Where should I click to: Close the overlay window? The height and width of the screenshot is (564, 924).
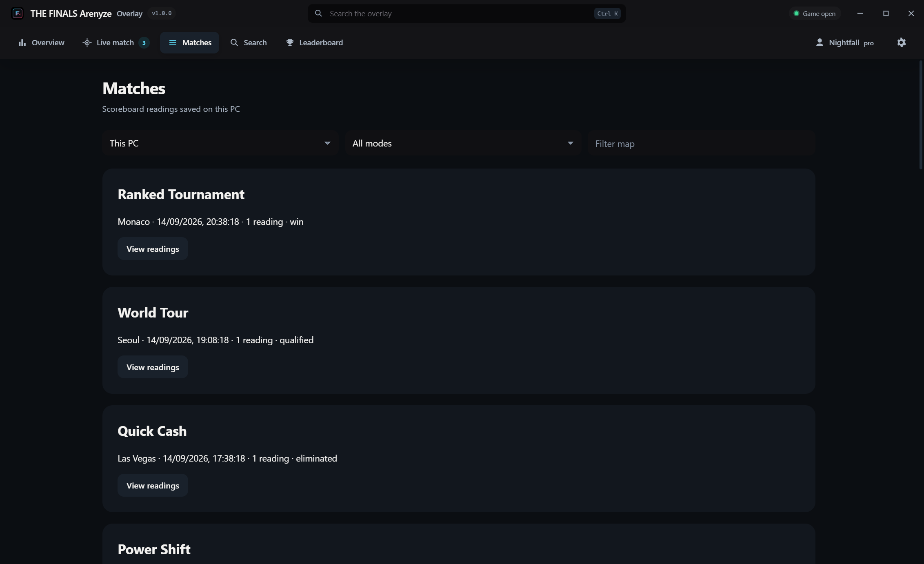click(x=911, y=13)
